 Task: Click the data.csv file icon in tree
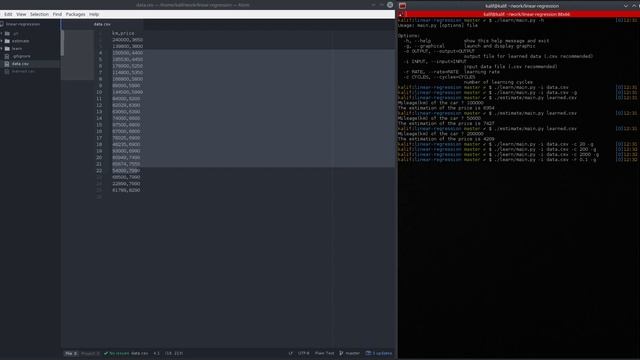tap(7, 64)
